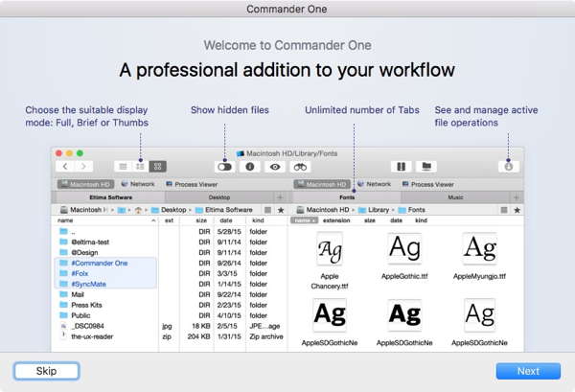Screen dimensions: 575x392
Task: Sort the left pane by the name column
Action: [x=105, y=220]
